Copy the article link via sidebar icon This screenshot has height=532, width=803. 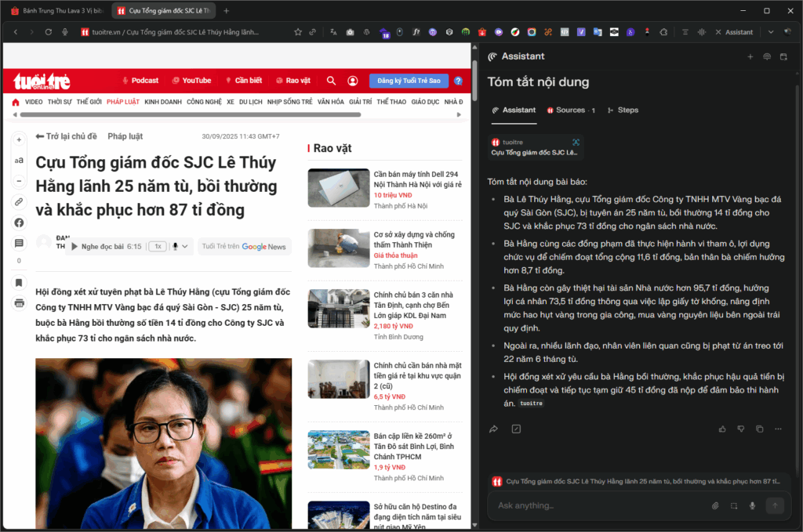pyautogui.click(x=19, y=201)
